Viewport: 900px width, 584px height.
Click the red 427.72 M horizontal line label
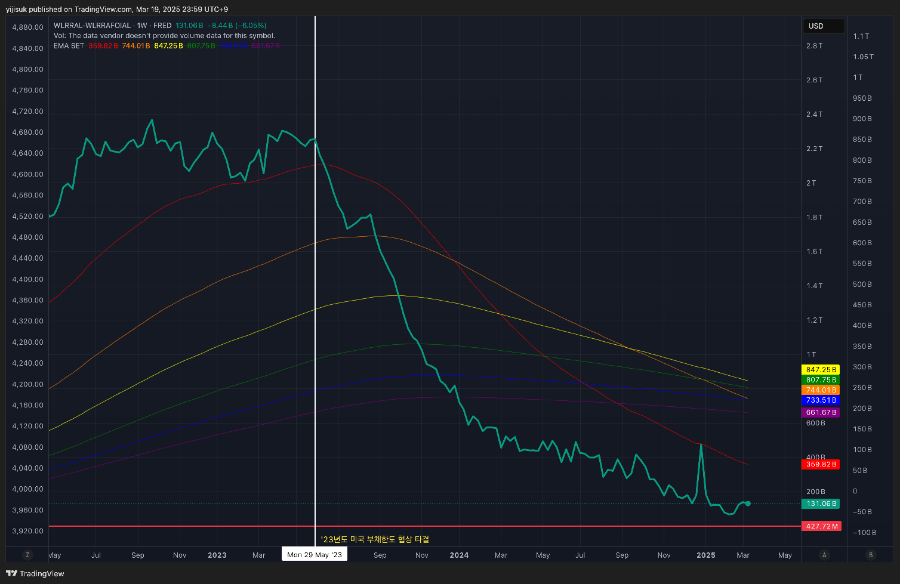tap(821, 526)
